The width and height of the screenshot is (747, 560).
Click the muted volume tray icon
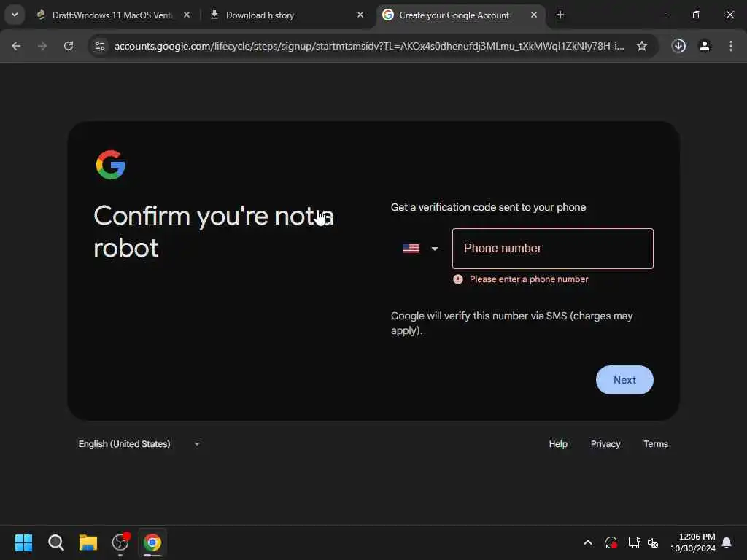pos(653,542)
